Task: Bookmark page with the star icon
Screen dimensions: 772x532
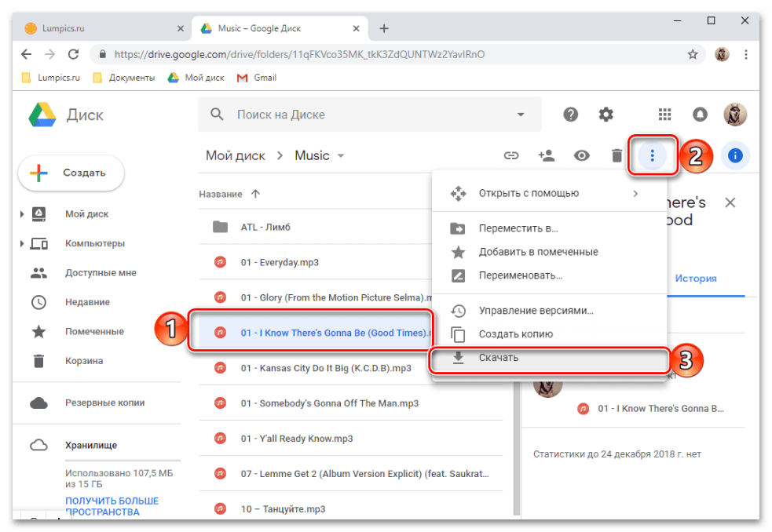Action: [x=692, y=55]
